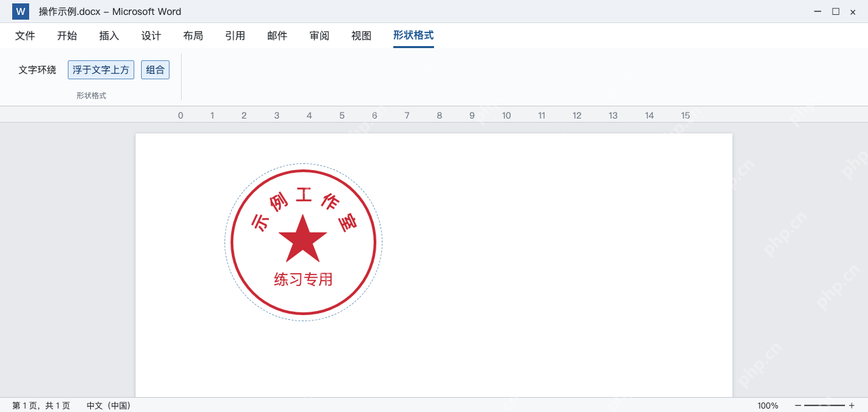The height and width of the screenshot is (412, 868).
Task: Click the arched 示例工作室 stamp text
Action: 303,209
